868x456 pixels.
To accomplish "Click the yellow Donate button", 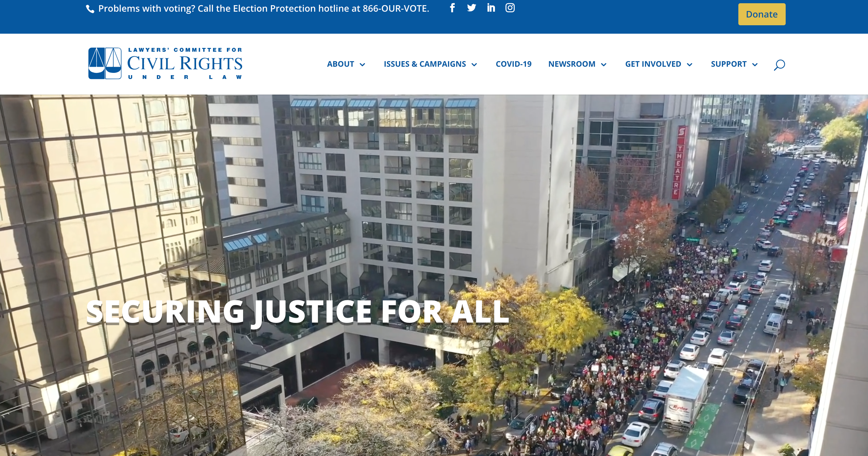I will tap(761, 14).
